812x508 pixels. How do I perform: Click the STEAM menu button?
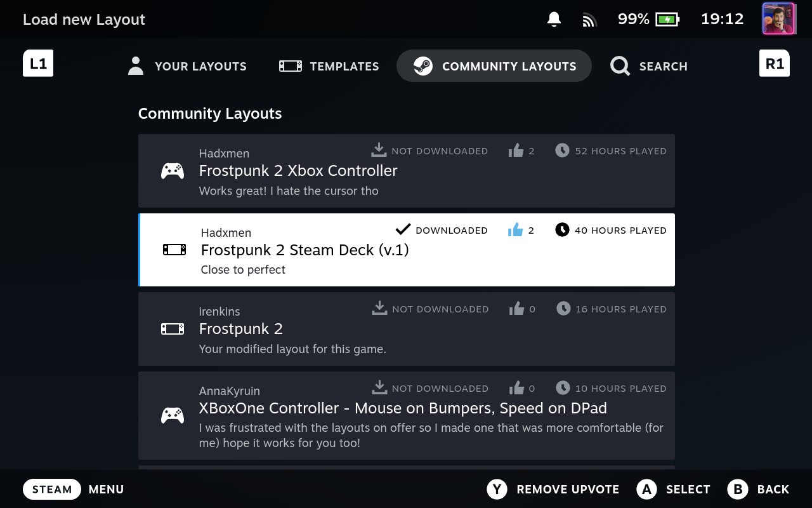(52, 490)
